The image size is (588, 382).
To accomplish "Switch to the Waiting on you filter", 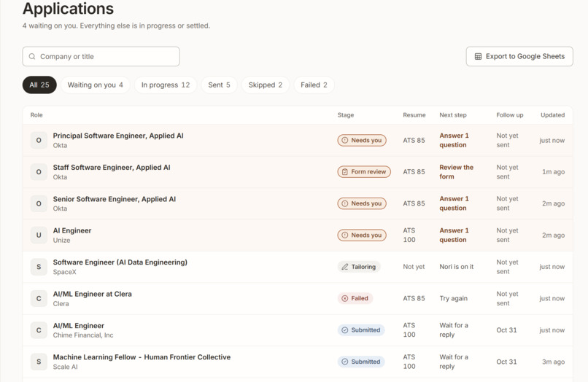I will pos(96,85).
